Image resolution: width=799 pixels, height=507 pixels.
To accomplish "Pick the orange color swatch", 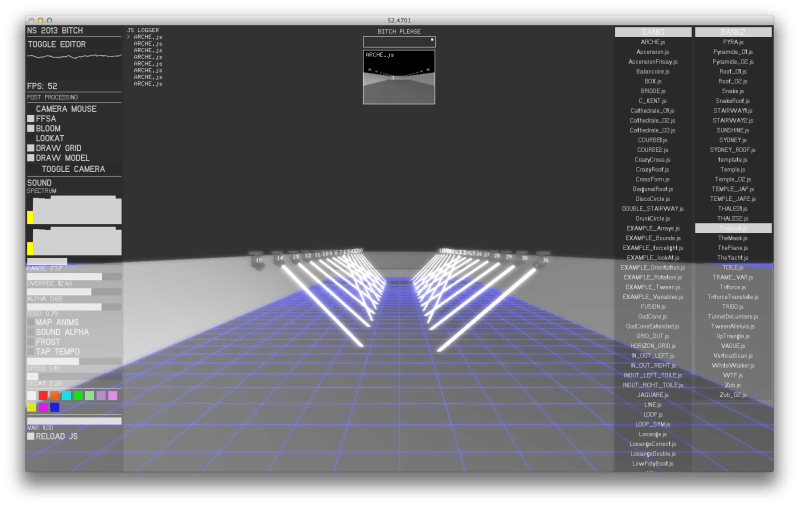I will [55, 395].
